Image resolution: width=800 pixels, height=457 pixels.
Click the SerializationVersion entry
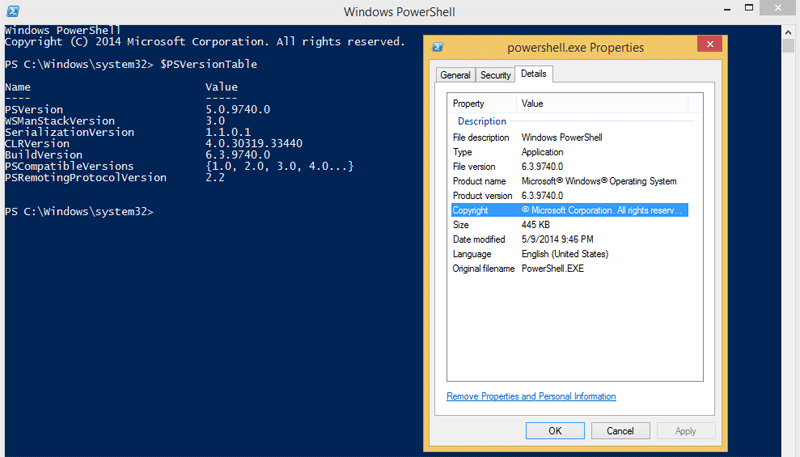tap(69, 132)
